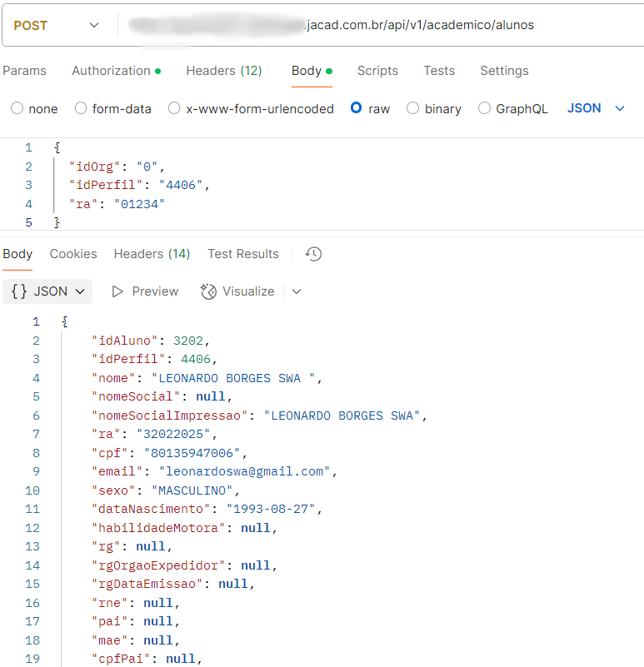
Task: Open the response Cookies tab
Action: 73,254
